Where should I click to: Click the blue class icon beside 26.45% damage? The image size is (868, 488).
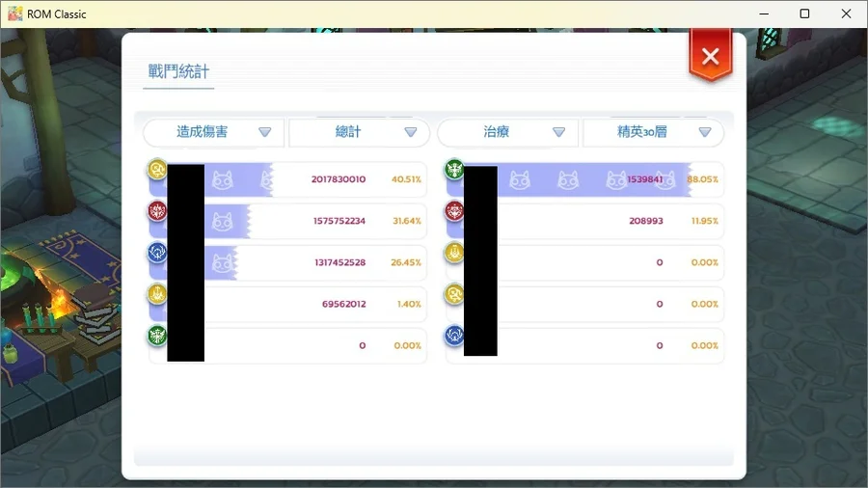pos(157,253)
